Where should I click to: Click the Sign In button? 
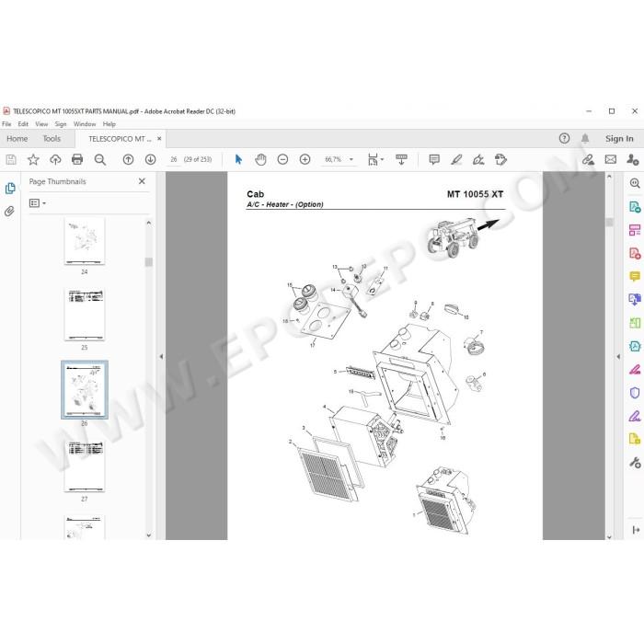pyautogui.click(x=619, y=138)
